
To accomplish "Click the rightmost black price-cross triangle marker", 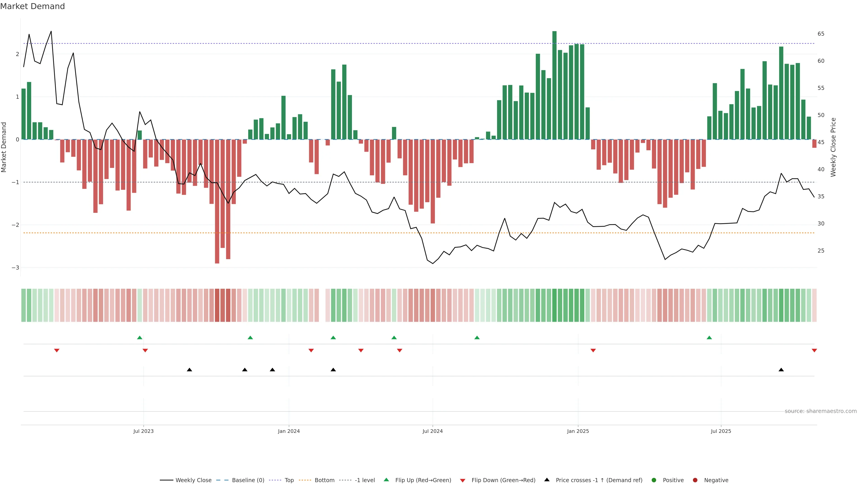I will tap(781, 370).
